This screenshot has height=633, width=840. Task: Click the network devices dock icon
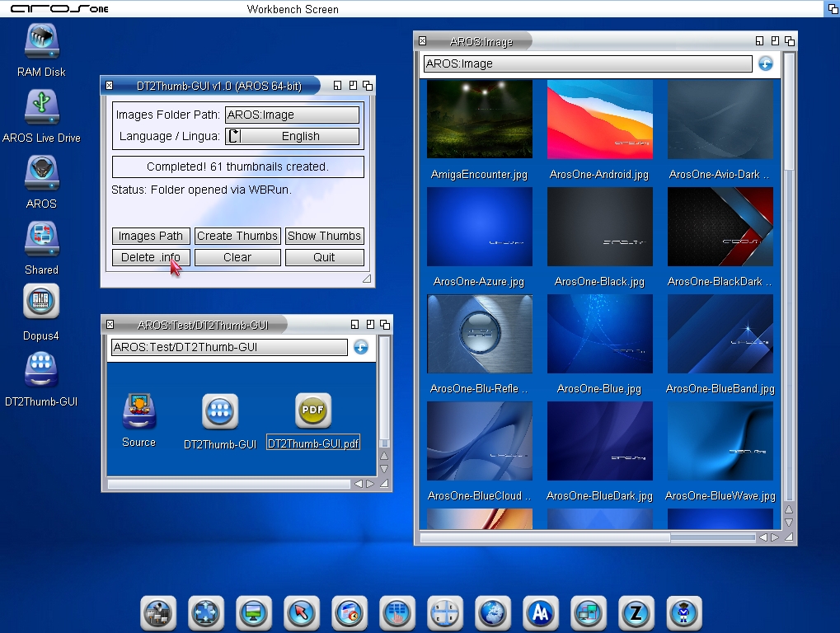[x=158, y=613]
